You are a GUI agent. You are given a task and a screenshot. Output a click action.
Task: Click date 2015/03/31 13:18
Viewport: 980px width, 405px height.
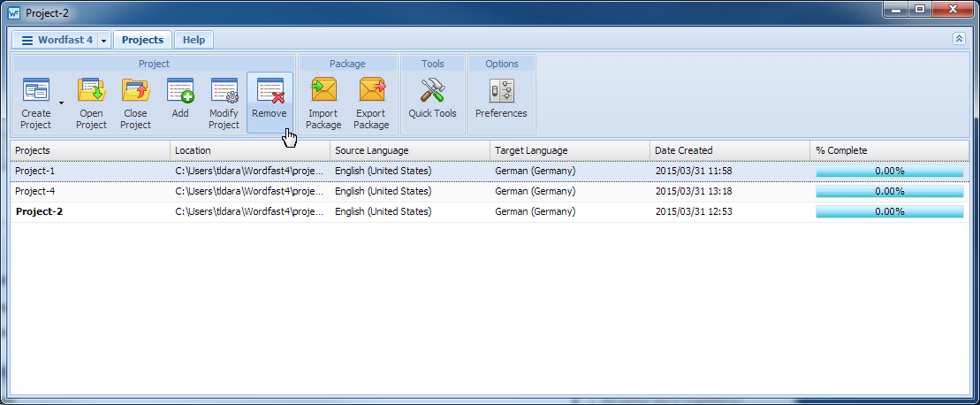click(694, 191)
